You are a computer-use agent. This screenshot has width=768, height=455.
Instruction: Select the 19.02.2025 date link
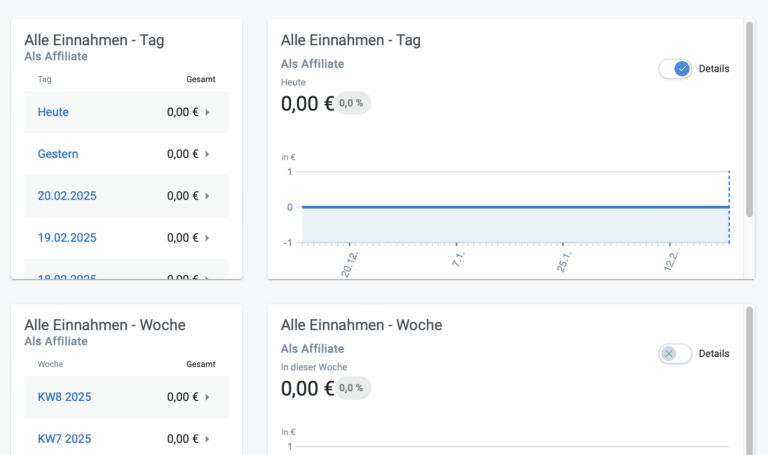coord(67,238)
